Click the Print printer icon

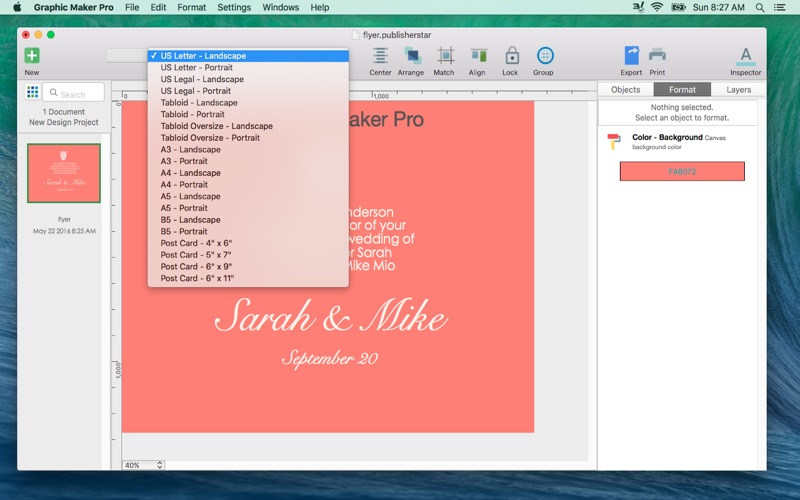657,55
